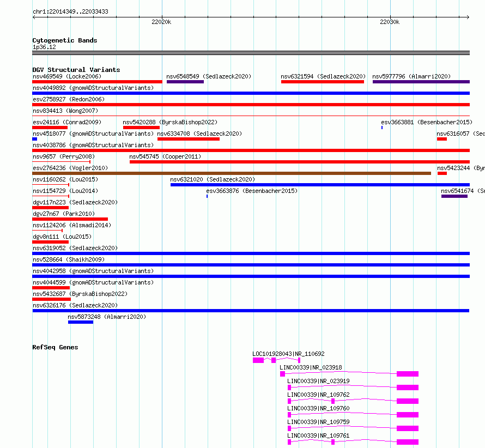Click the 1p36.12 cytogenetic band label
485x448 pixels.
44,47
